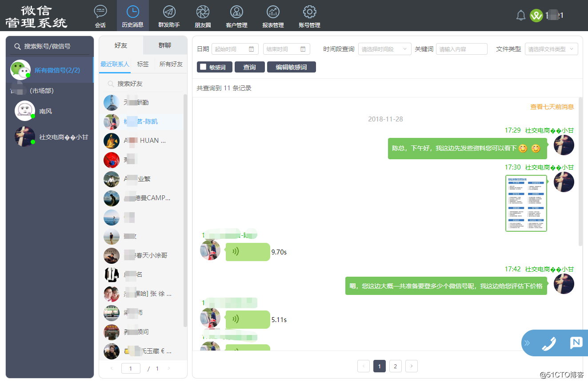This screenshot has height=383, width=588.
Task: Click the magnifier icon in 搜索好友
Action: coord(110,84)
